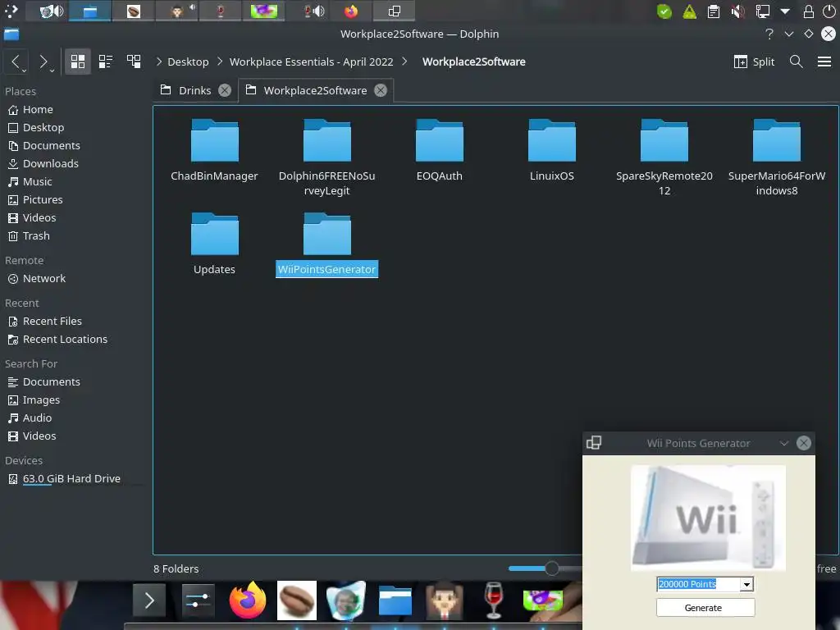Open the Dolphin search icon

(796, 62)
